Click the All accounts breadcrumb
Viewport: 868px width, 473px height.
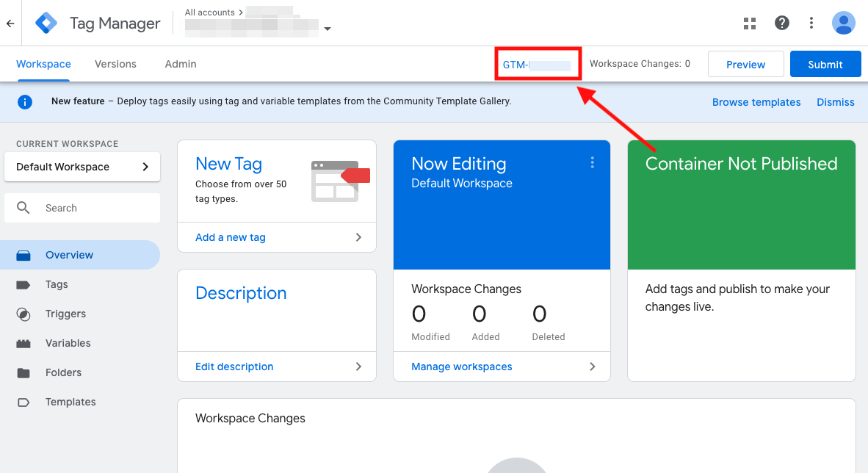pyautogui.click(x=209, y=12)
